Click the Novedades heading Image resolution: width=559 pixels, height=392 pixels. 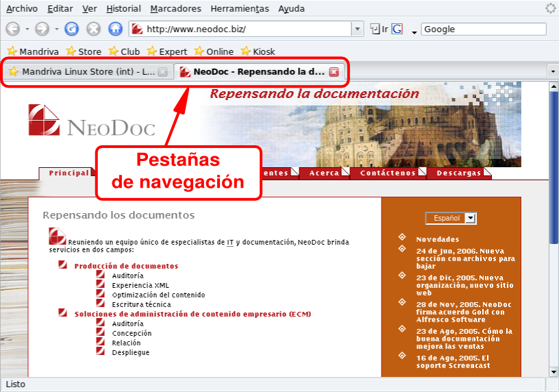pyautogui.click(x=438, y=239)
